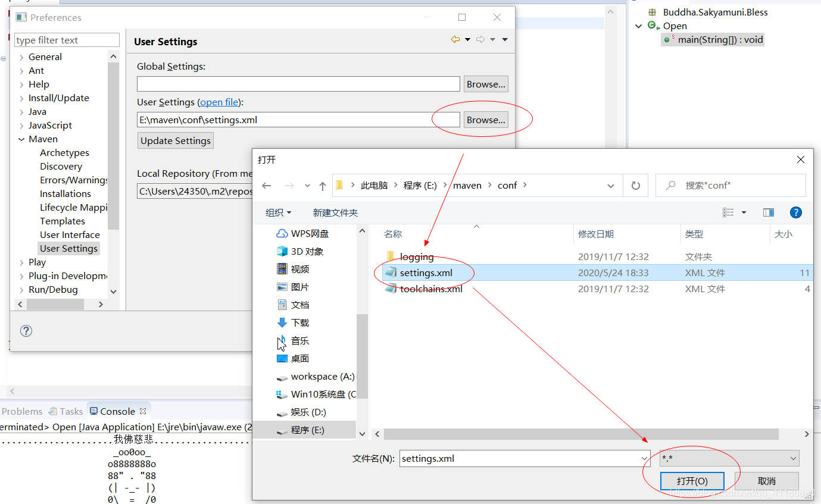Select Buddha.Sakyamuni.Bless package in outline
821x504 pixels.
(708, 12)
